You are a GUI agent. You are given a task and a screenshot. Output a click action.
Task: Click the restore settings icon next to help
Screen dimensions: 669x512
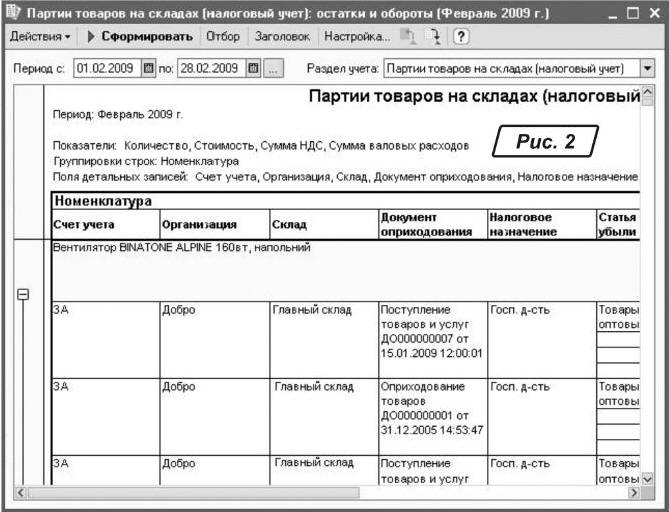pyautogui.click(x=434, y=37)
